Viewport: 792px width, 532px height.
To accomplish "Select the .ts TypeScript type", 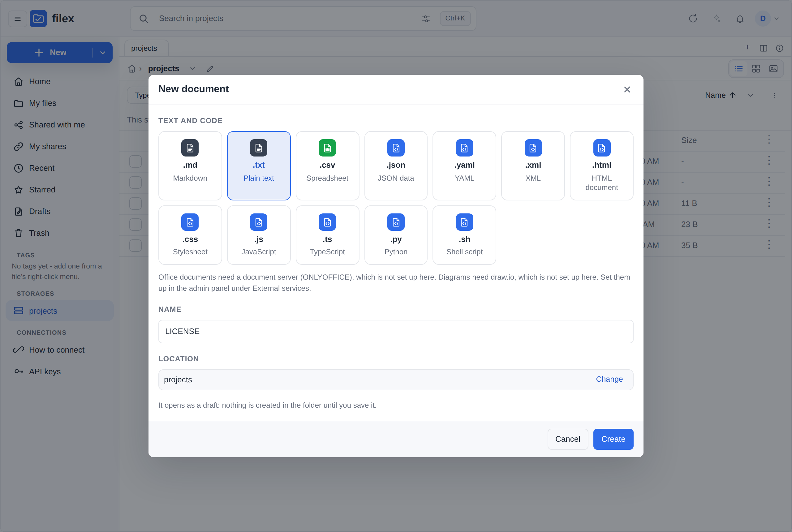I will coord(327,235).
